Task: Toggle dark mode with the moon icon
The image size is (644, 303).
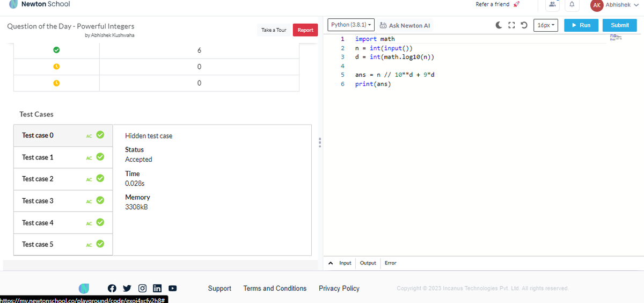Action: coord(499,25)
